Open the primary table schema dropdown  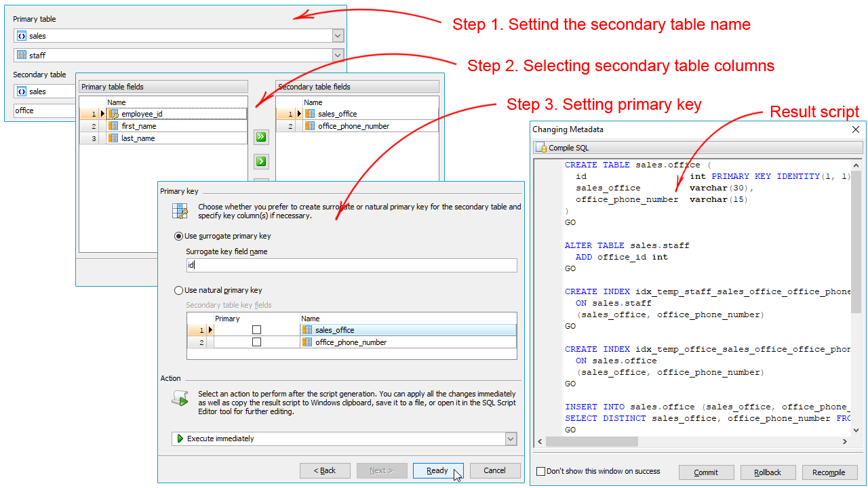coord(338,36)
